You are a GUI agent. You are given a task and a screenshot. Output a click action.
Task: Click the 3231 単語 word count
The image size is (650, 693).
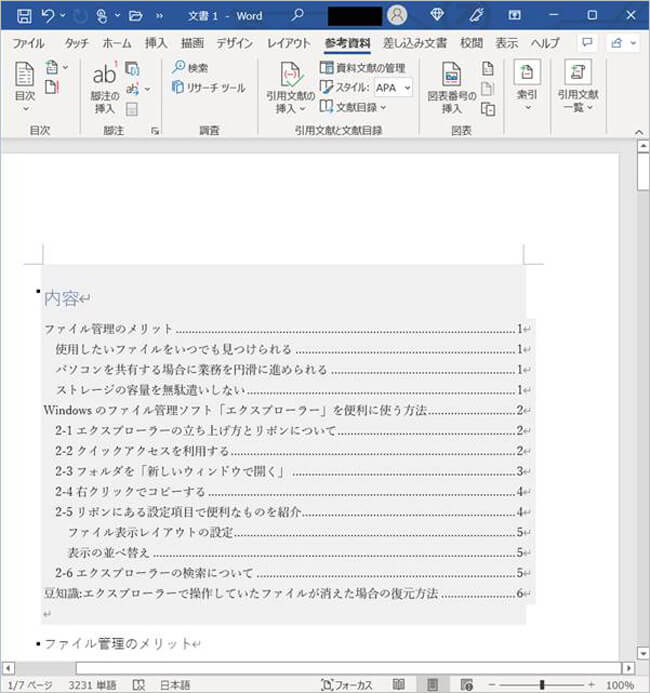click(x=92, y=685)
